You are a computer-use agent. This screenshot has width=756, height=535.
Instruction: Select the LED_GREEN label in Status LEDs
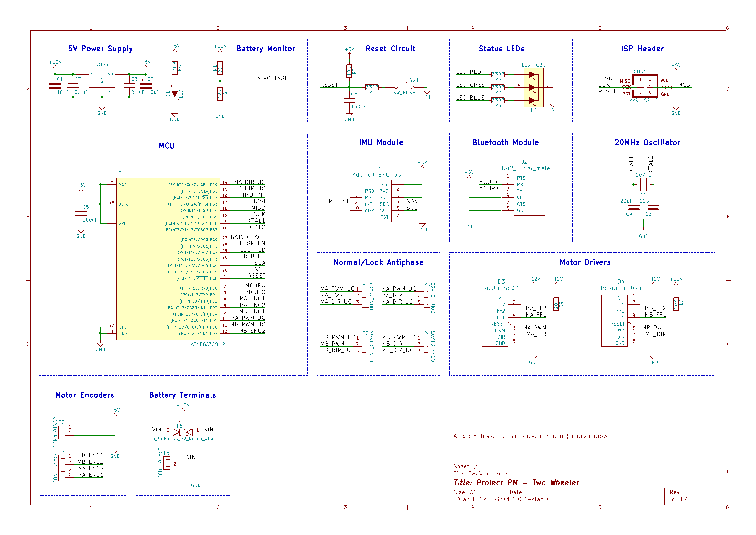[472, 85]
